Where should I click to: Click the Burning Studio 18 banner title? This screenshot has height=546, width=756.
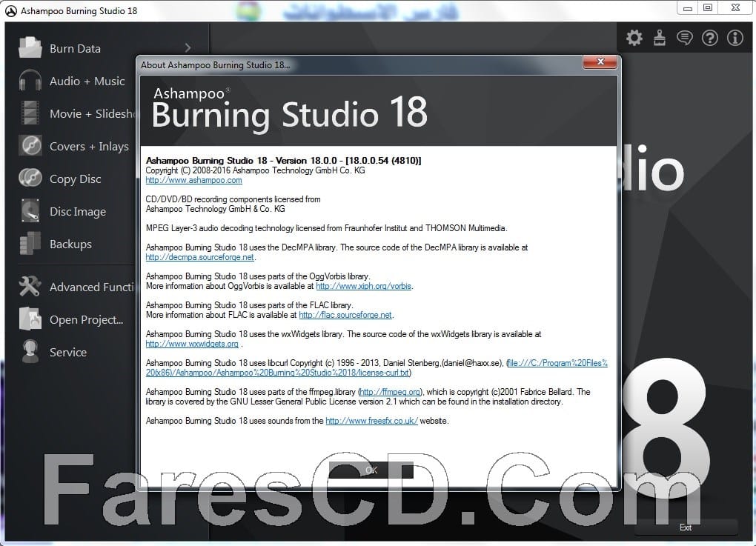pos(289,114)
